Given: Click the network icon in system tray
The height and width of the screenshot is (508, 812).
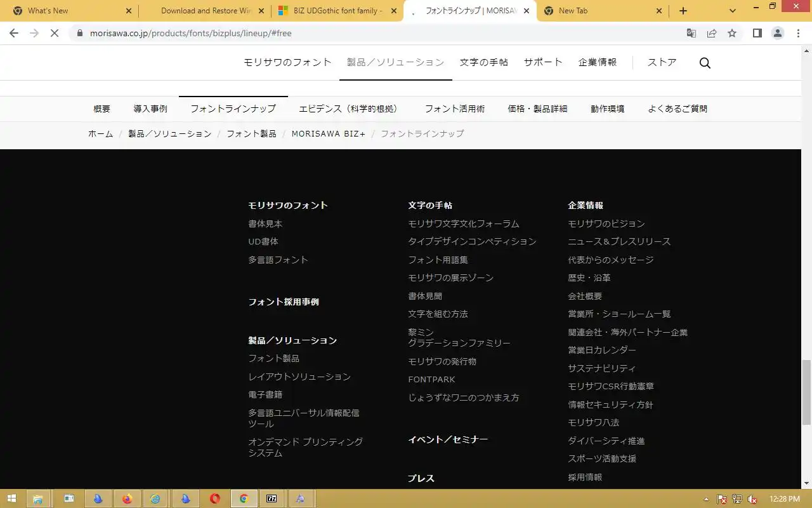Looking at the screenshot, I should pos(737,500).
